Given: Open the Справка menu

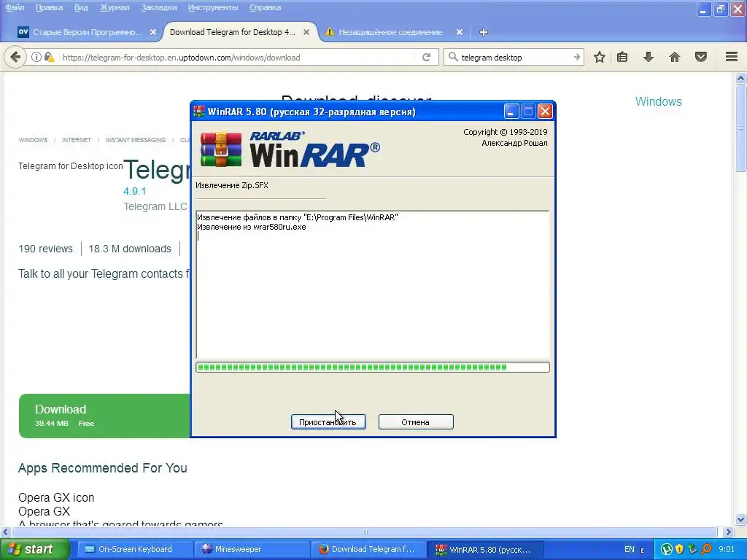Looking at the screenshot, I should pos(266,7).
